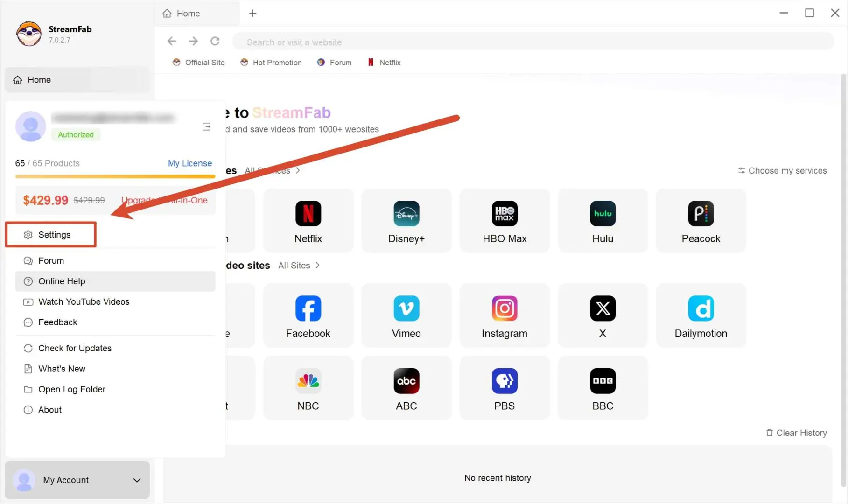Open Hot Promotion bookmark

[271, 62]
